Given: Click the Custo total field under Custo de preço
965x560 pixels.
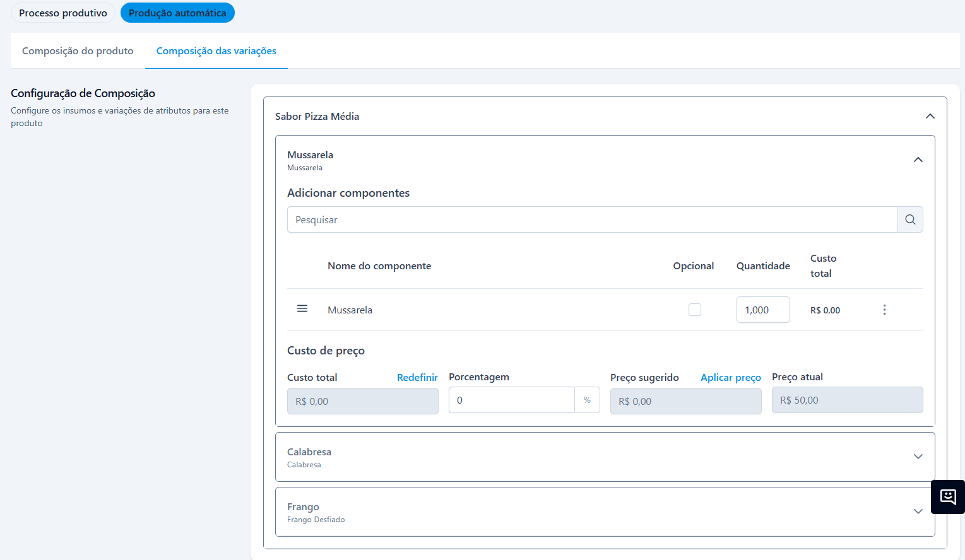Looking at the screenshot, I should coord(362,401).
